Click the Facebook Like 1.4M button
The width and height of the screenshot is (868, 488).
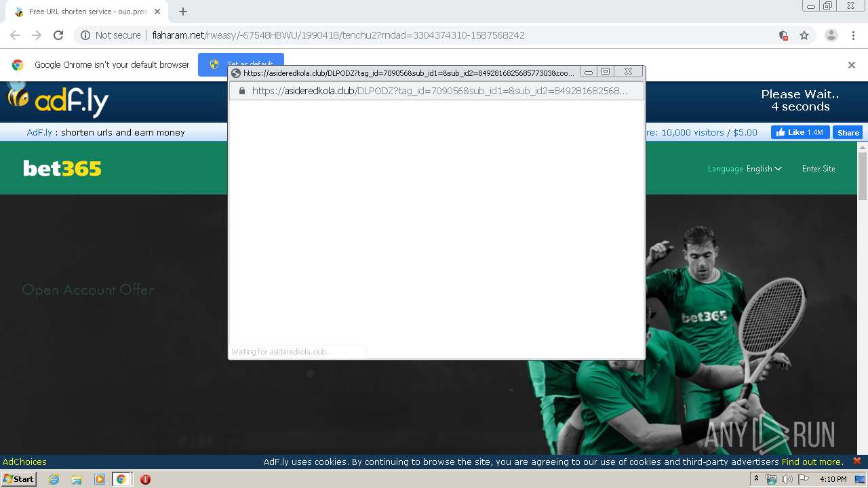pos(800,132)
